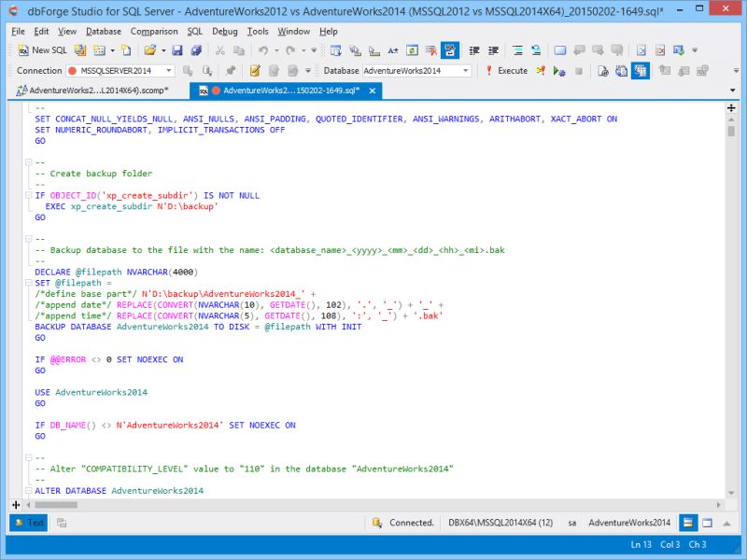
Task: Click the BACKUP DATABASE line in editor
Action: click(x=198, y=327)
